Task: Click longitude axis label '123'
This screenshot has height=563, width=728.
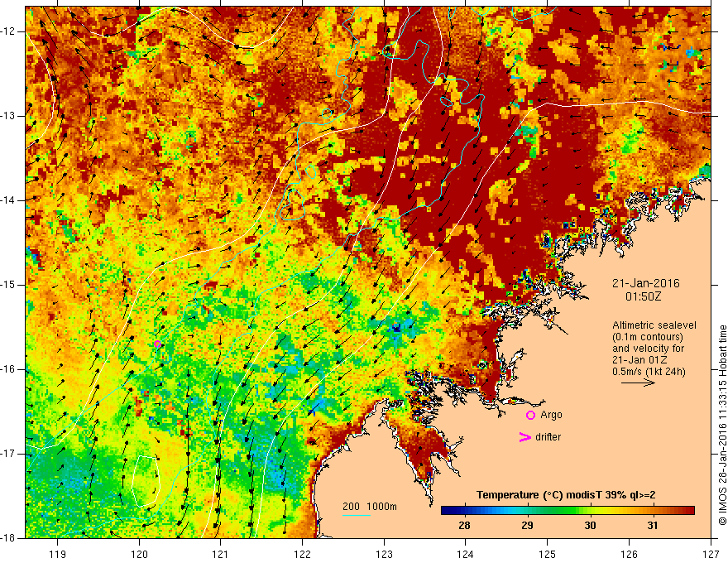Action: [x=384, y=554]
